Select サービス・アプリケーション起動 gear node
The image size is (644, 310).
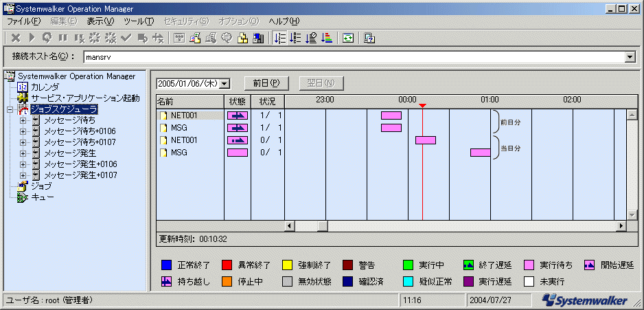pyautogui.click(x=85, y=98)
